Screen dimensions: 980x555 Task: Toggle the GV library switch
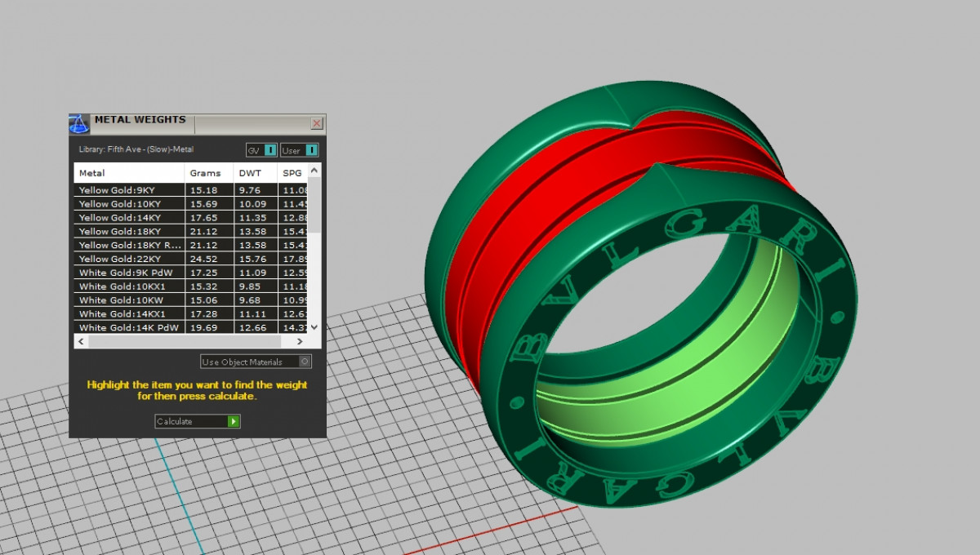click(270, 150)
